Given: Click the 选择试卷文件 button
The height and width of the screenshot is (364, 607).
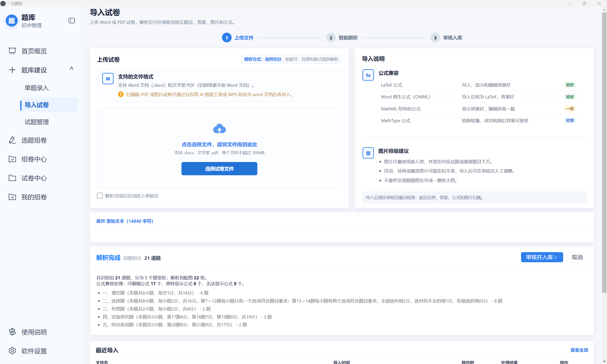Looking at the screenshot, I should [219, 169].
